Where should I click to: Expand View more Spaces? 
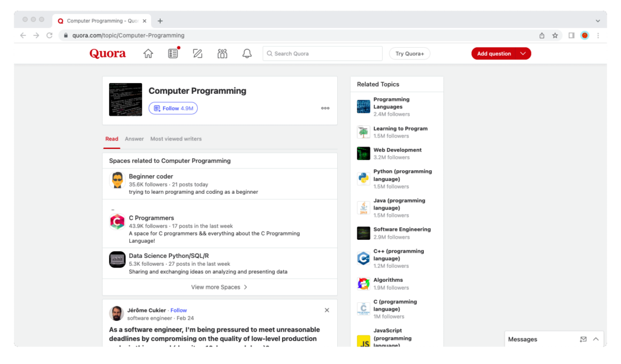pyautogui.click(x=220, y=287)
